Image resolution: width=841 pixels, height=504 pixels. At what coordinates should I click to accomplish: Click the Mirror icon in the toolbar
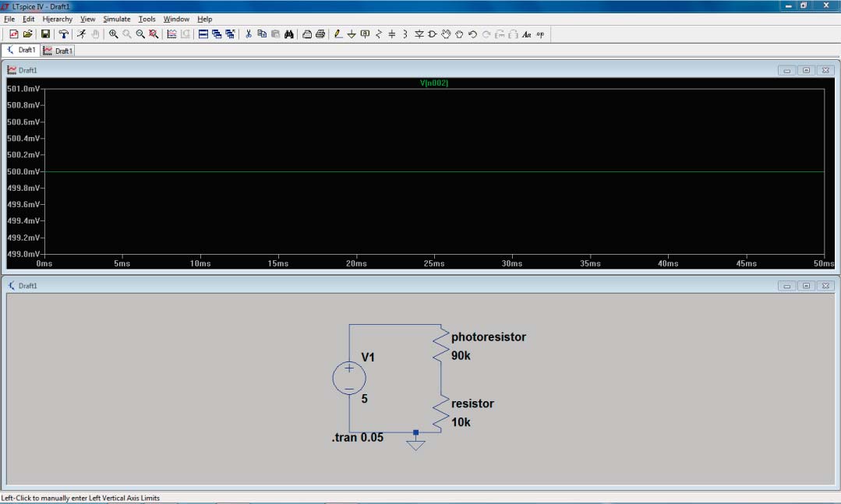514,34
